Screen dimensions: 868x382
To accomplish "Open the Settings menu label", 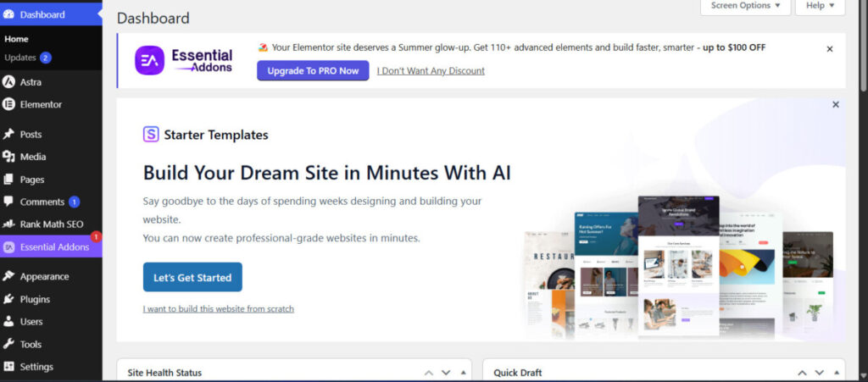I will point(36,367).
